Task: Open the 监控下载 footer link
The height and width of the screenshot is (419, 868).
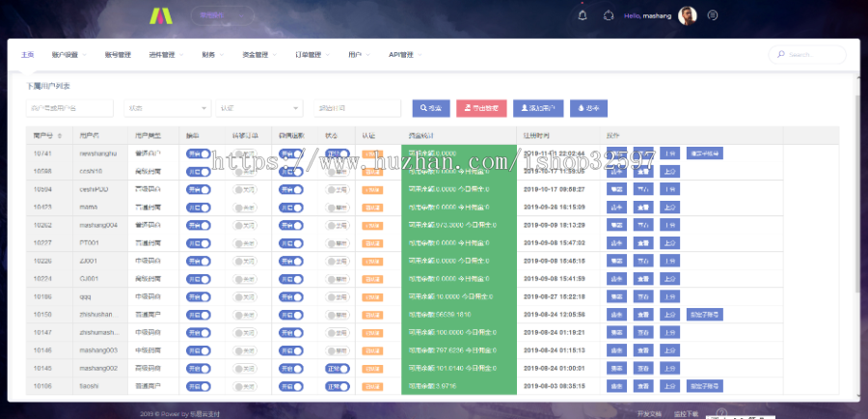Action: click(x=686, y=413)
